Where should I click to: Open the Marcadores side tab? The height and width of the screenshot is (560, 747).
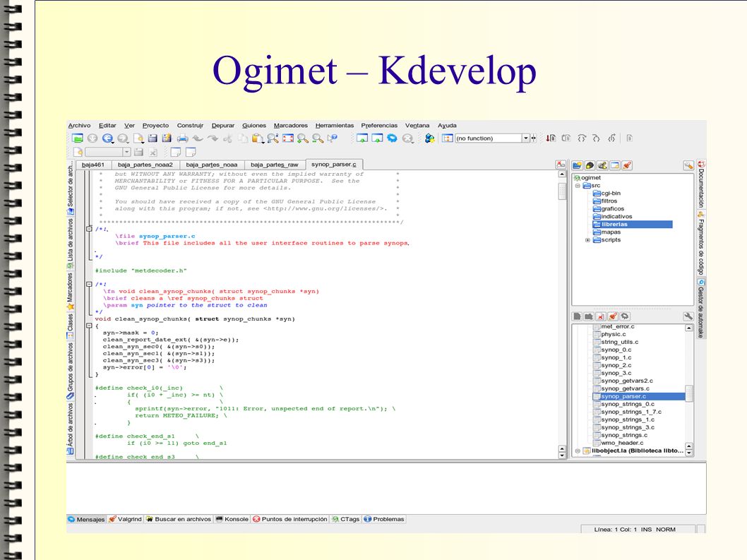(71, 292)
